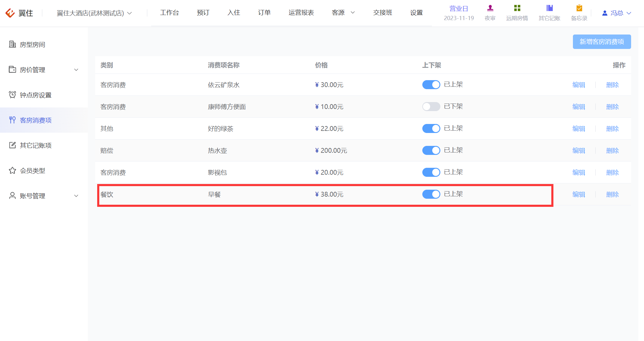The height and width of the screenshot is (341, 644).
Task: Click the 其它记账 ledger icon
Action: [x=550, y=8]
